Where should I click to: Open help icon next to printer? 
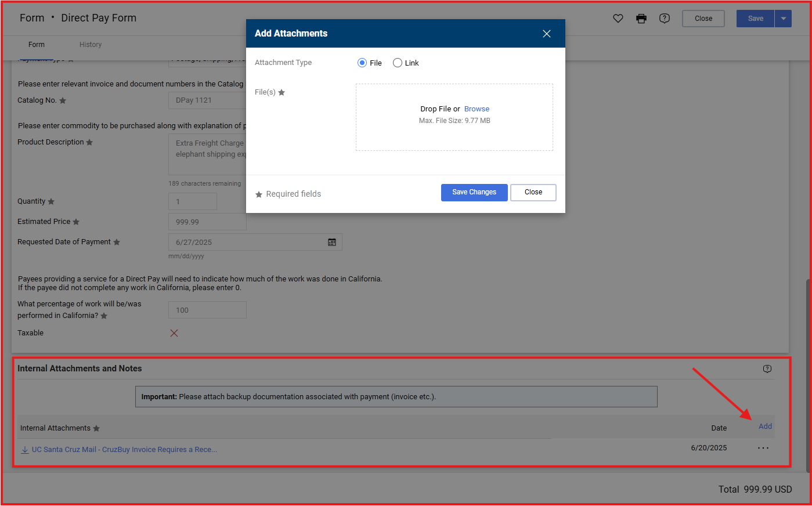point(665,19)
